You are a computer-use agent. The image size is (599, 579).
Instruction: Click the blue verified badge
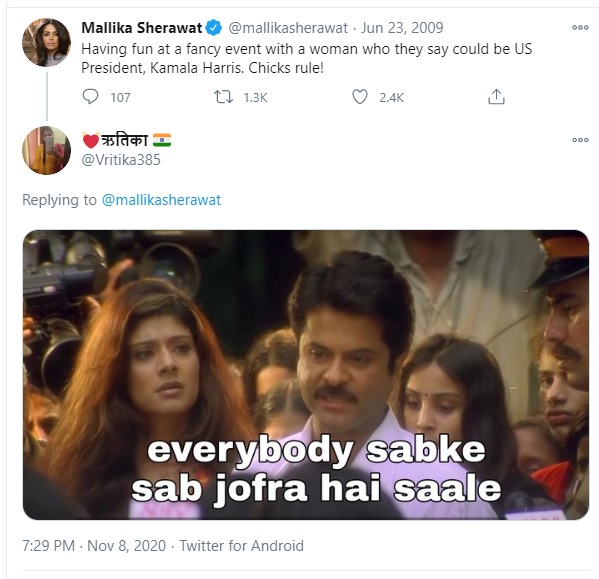(x=214, y=28)
